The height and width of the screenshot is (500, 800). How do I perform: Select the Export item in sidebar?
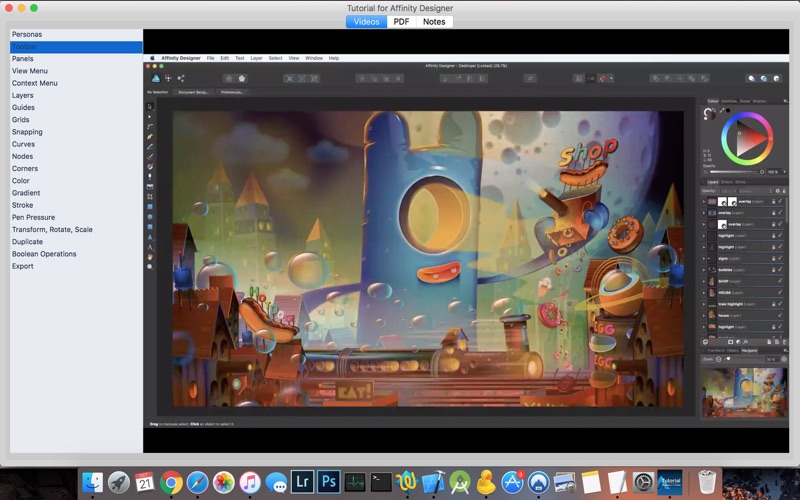(x=22, y=266)
